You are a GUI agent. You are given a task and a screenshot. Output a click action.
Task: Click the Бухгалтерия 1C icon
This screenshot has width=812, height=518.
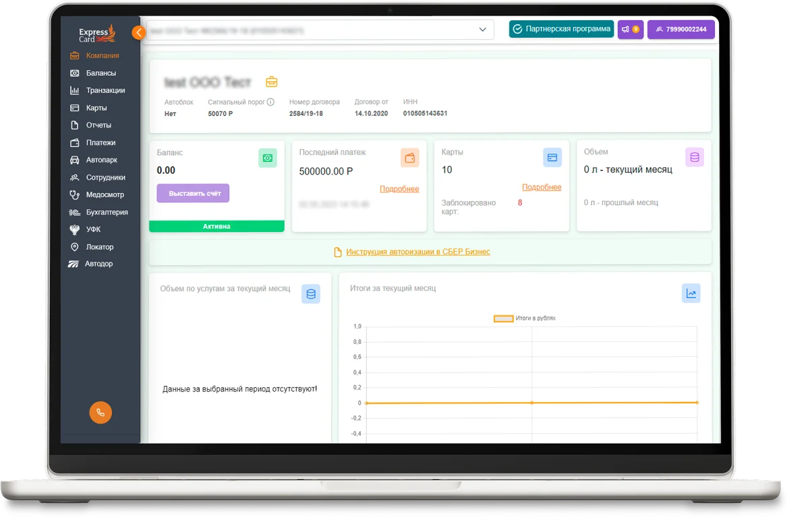point(74,212)
